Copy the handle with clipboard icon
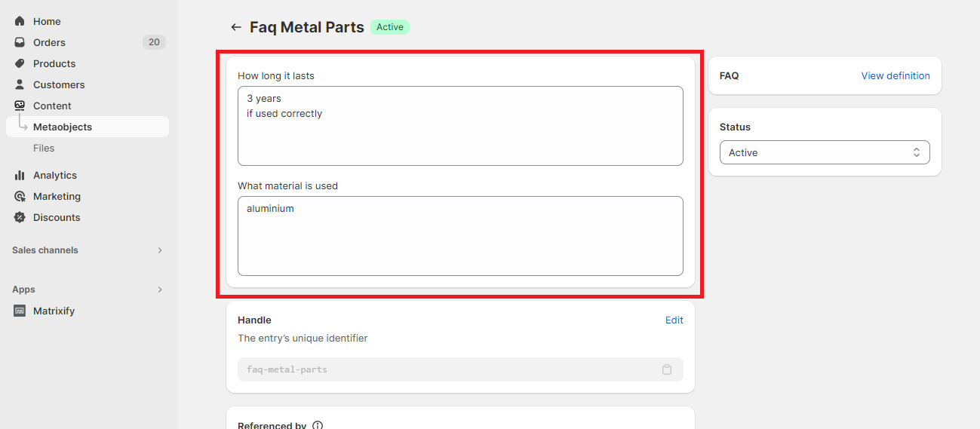 667,369
